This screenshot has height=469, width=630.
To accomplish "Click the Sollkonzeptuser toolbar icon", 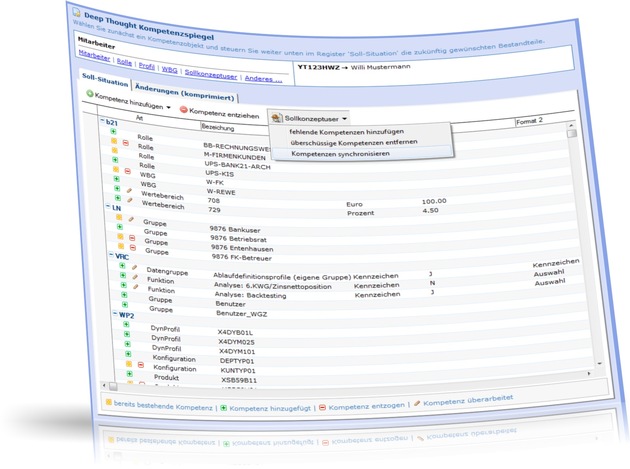I will [276, 117].
